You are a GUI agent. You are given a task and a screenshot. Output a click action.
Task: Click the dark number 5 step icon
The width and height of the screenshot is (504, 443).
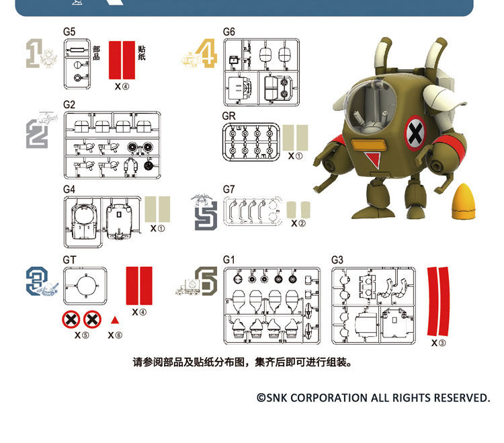click(206, 216)
